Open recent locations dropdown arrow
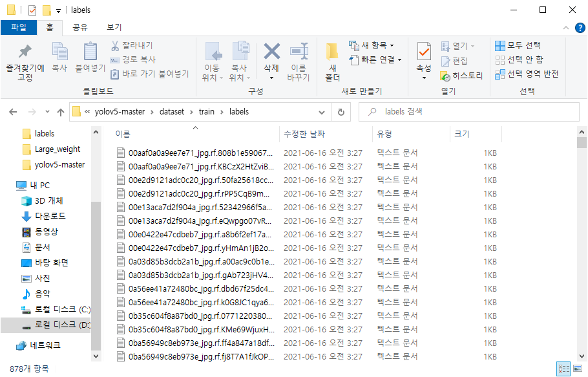Image resolution: width=588 pixels, height=377 pixels. pyautogui.click(x=47, y=112)
